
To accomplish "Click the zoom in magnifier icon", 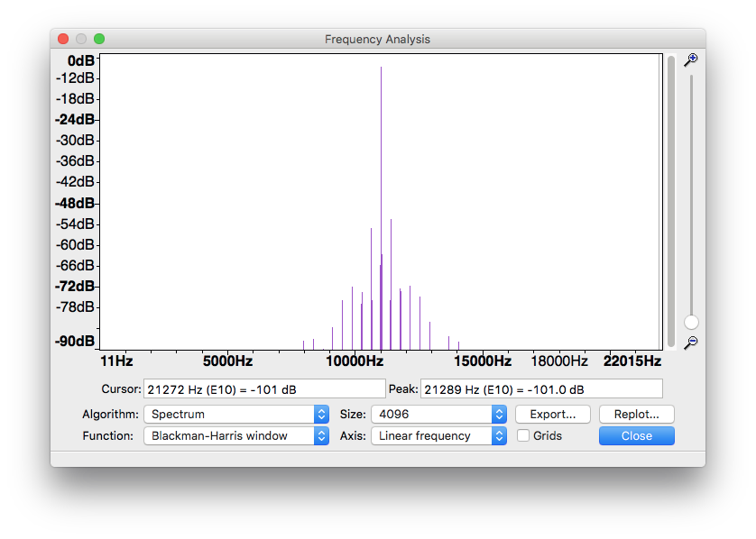I will (x=691, y=60).
